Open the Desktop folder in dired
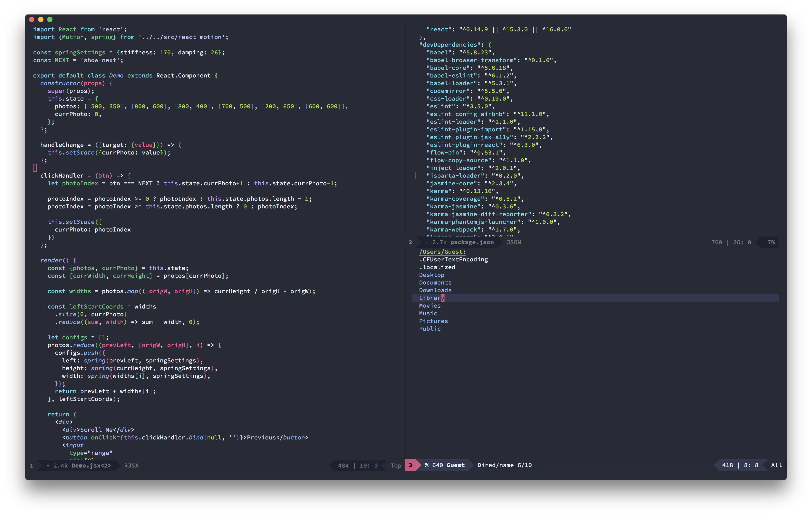The height and width of the screenshot is (516, 812). [432, 275]
